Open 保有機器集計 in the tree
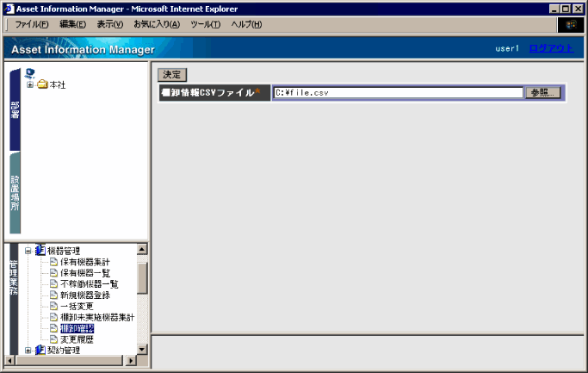 [85, 262]
